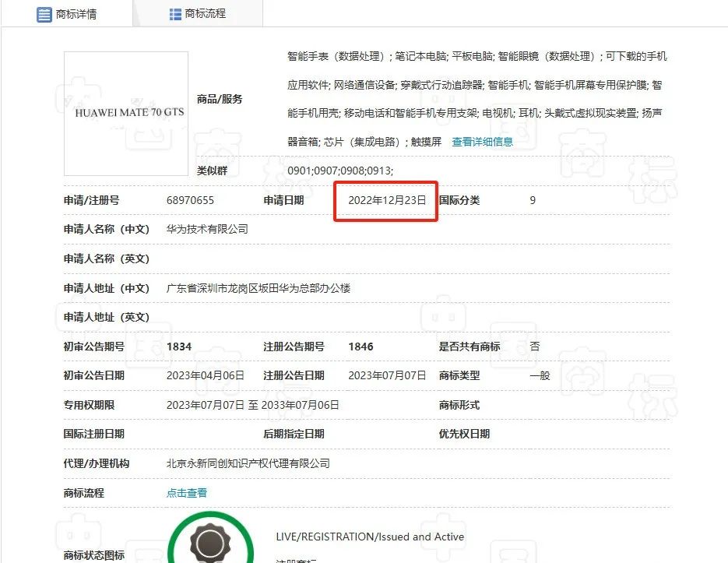Open the 商标详情 tab
The image size is (728, 563).
67,14
